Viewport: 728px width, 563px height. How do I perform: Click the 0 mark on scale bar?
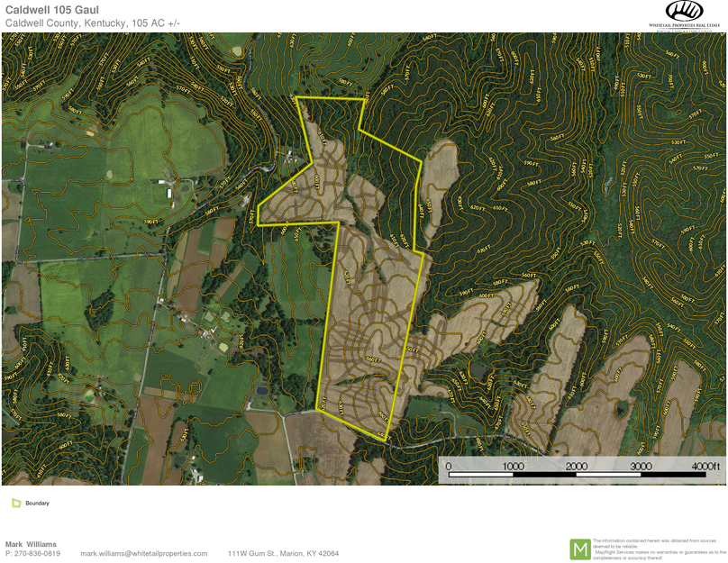(449, 466)
